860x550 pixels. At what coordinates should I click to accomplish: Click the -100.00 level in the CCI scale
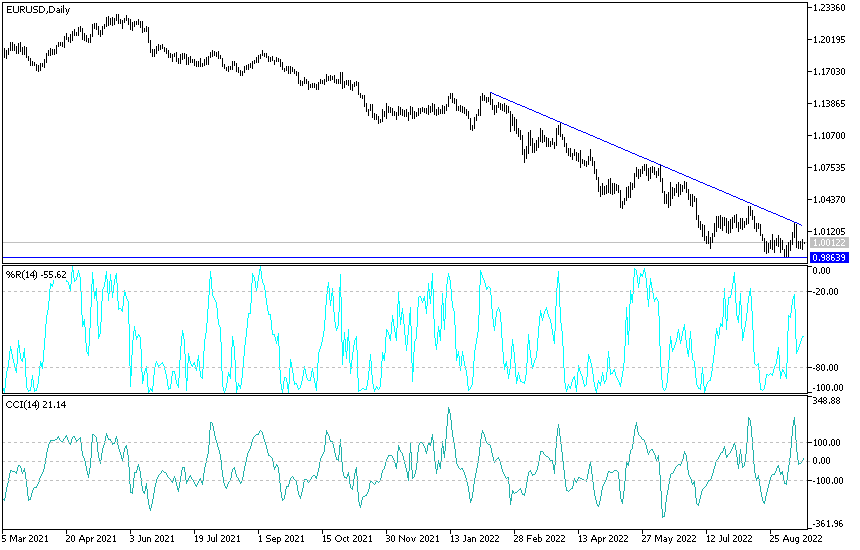[828, 481]
